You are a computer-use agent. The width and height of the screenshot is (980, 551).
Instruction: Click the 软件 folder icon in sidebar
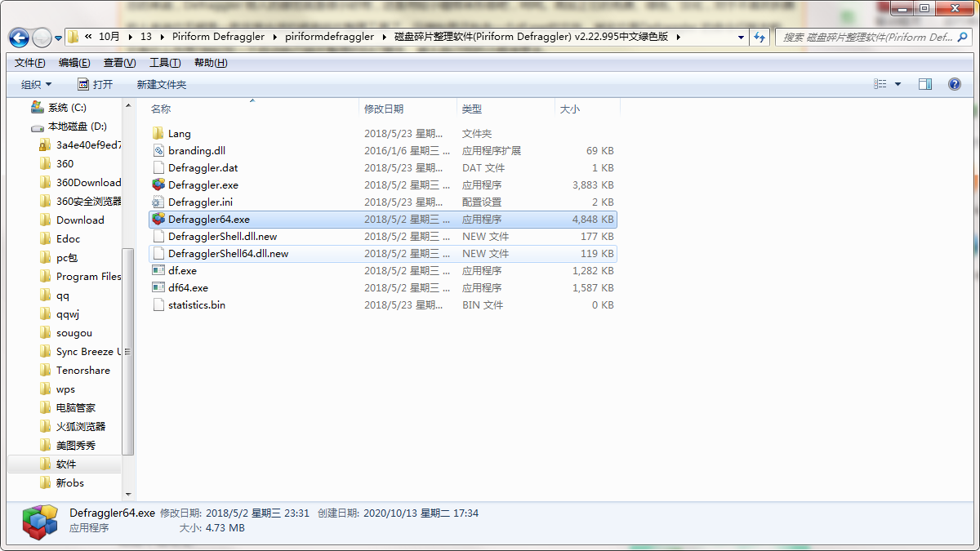pos(46,464)
